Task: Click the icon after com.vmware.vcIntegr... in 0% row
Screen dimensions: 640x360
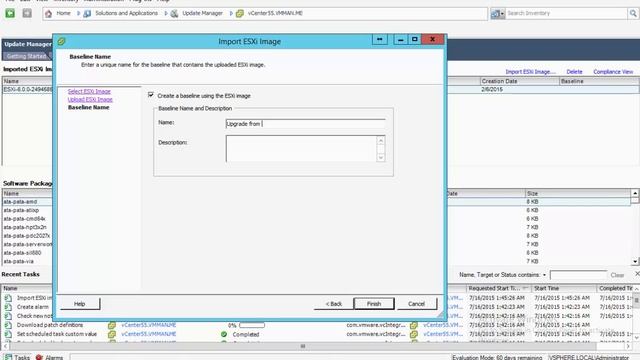Action: pos(414,325)
